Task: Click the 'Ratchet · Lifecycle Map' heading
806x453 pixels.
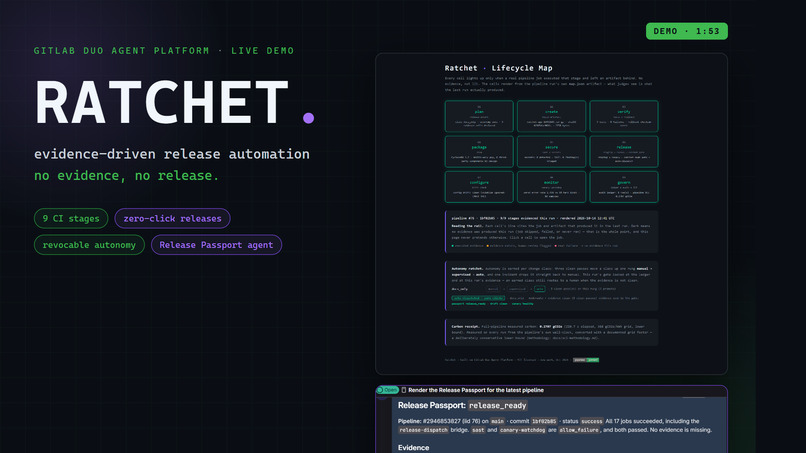Action: tap(499, 68)
